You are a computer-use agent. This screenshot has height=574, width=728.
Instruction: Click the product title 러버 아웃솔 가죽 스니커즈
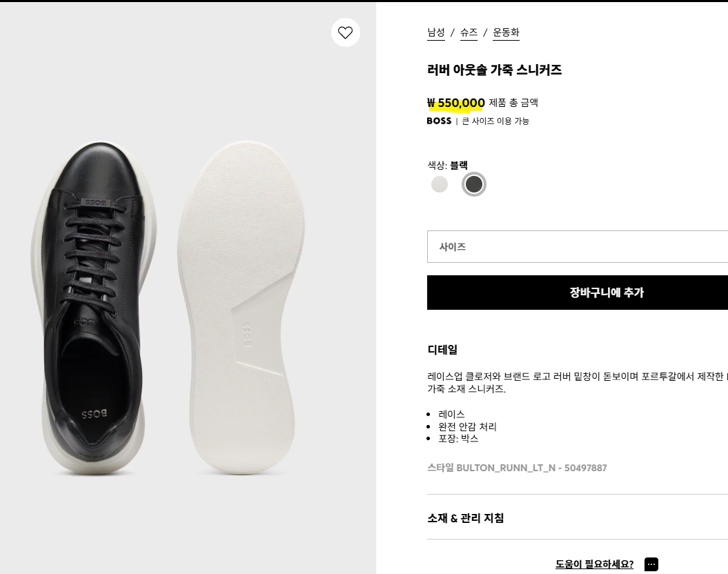[x=495, y=70]
